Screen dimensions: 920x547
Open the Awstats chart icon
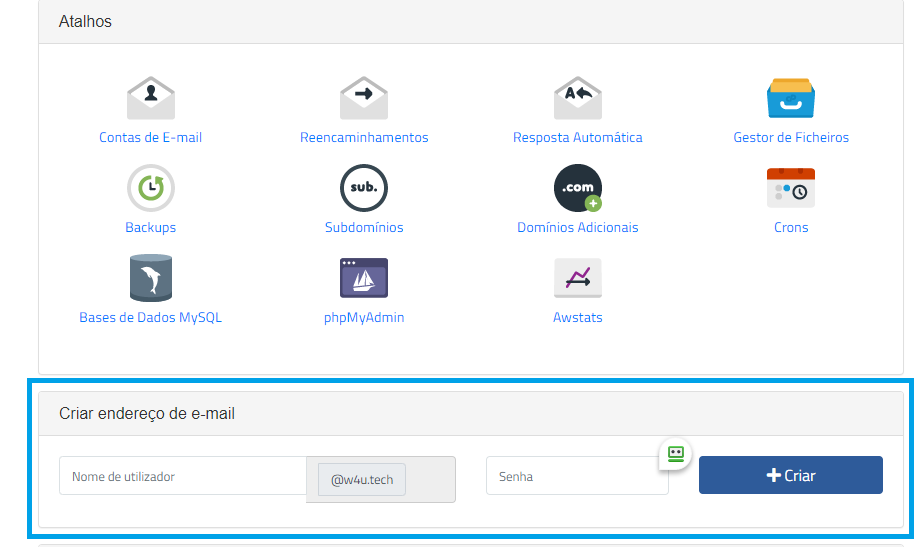pos(578,278)
